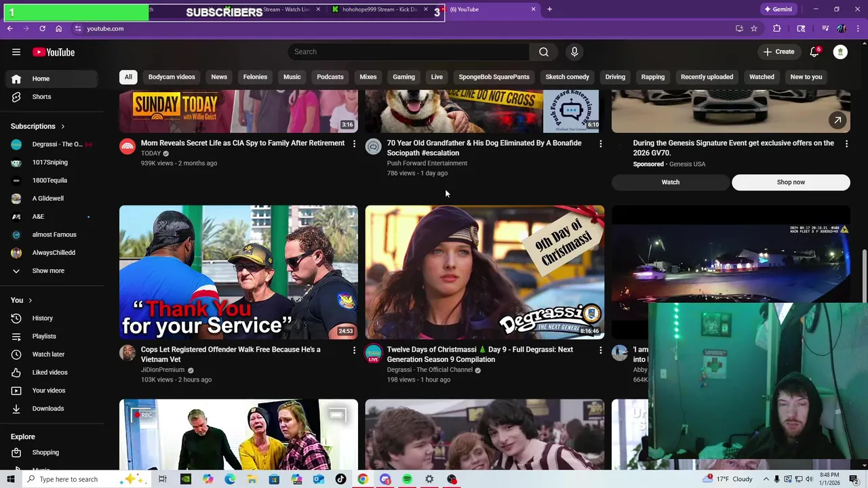Select the News filter chip
This screenshot has width=868, height=488.
point(219,77)
